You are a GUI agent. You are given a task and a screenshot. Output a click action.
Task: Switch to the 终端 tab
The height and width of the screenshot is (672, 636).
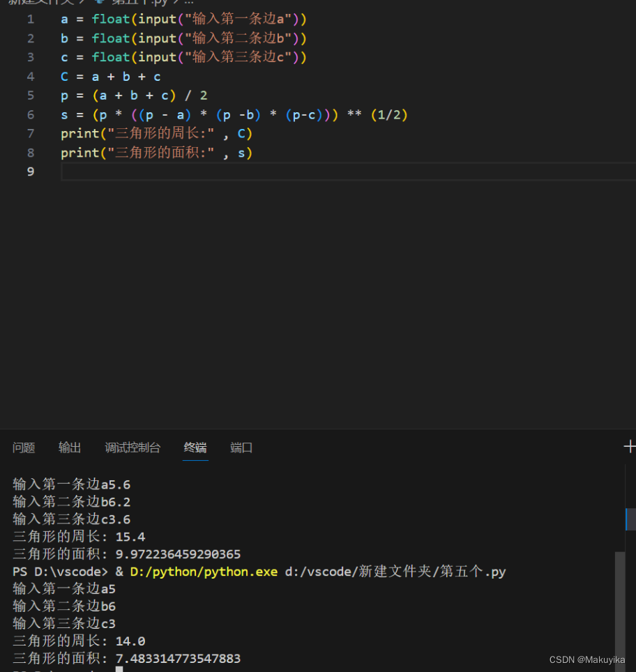tap(195, 448)
